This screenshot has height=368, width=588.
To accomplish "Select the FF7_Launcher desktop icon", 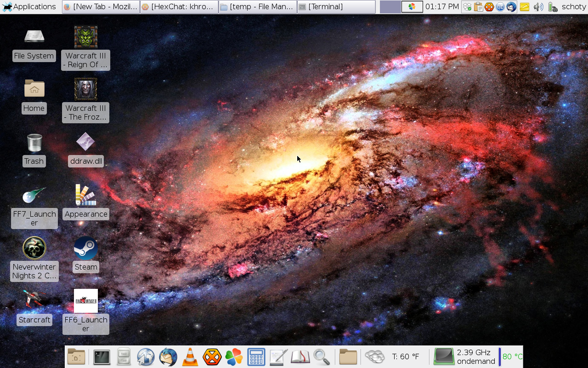I will coord(34,195).
